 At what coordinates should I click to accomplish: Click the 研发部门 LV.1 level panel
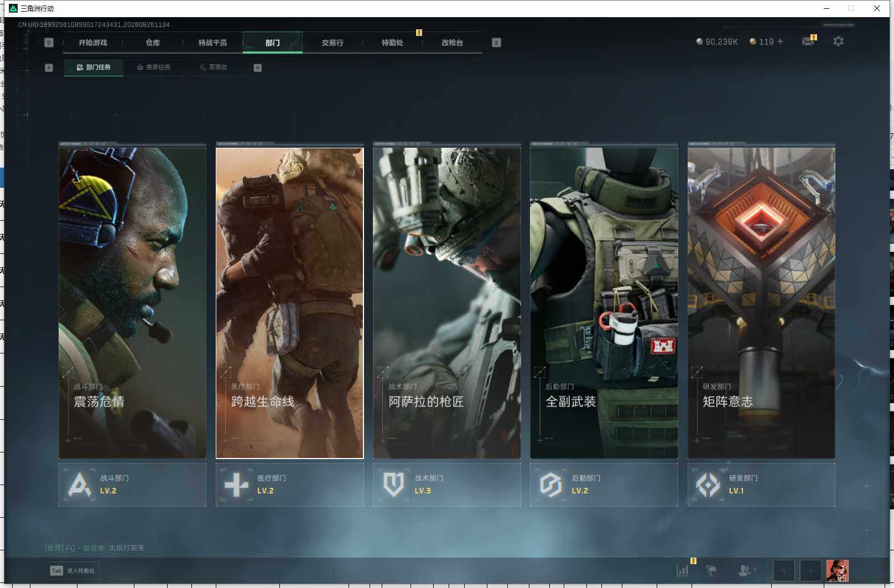(761, 485)
